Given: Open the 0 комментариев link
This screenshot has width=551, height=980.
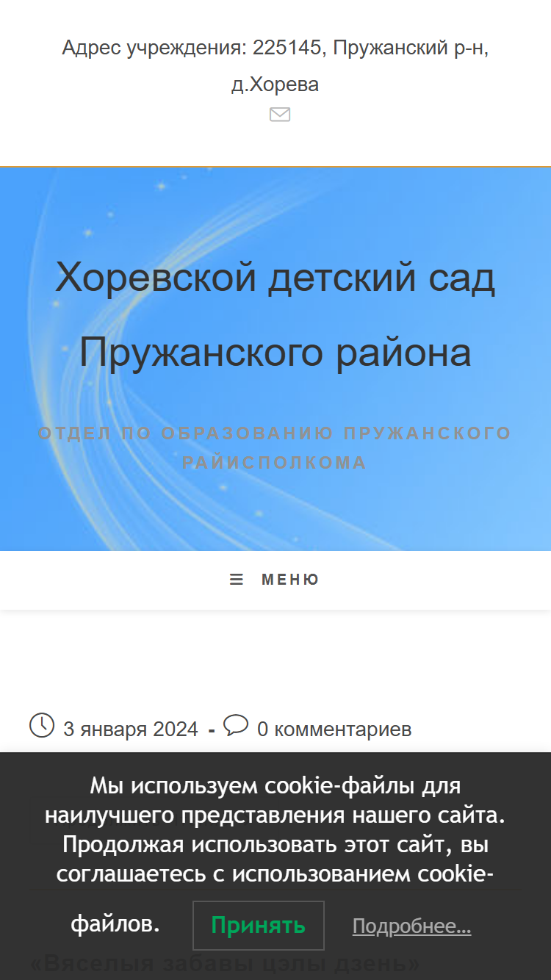Looking at the screenshot, I should tap(334, 729).
